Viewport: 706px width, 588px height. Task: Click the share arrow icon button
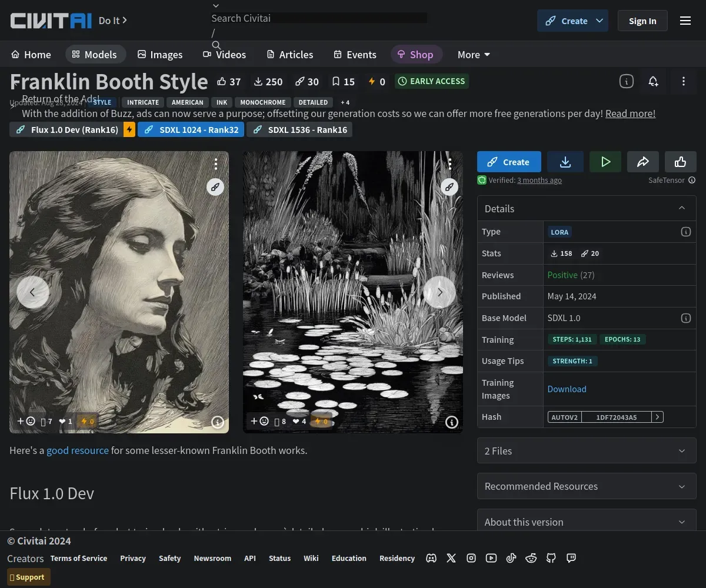(x=642, y=162)
